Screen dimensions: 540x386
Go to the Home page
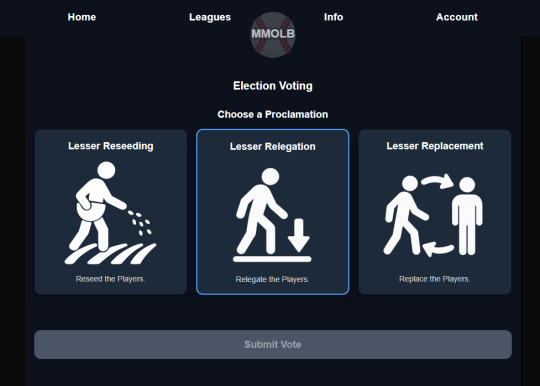82,17
